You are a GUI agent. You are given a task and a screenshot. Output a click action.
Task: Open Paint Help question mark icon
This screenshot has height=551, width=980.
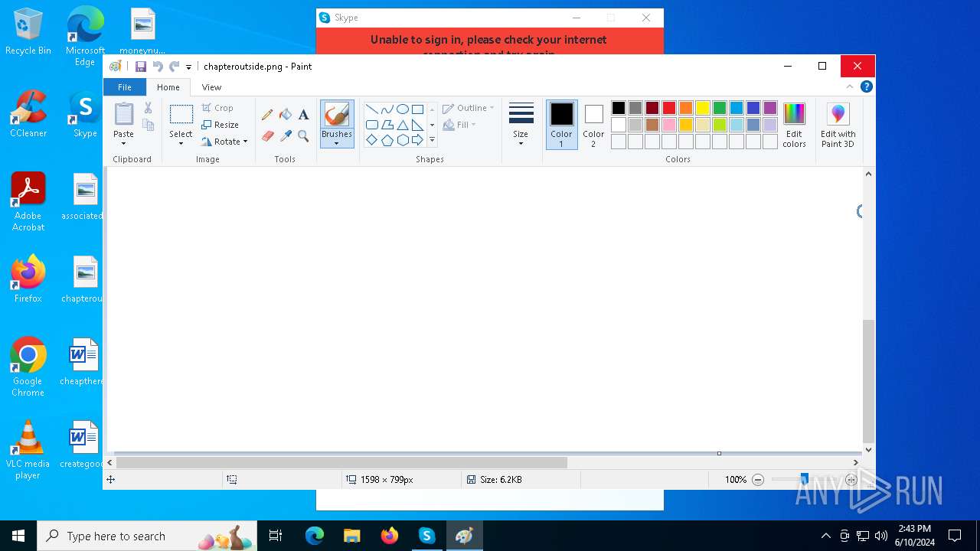(x=867, y=86)
